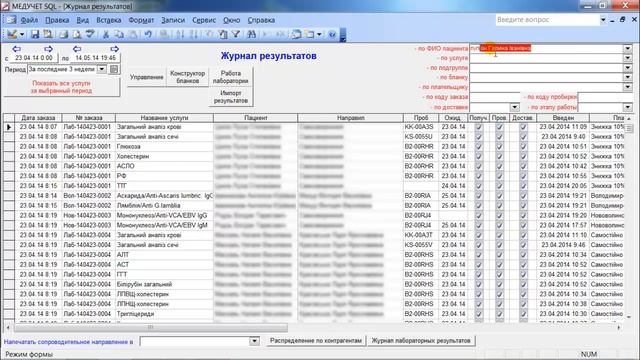The height and width of the screenshot is (360, 640).
Task: Open the 'по доставке' filter dropdown
Action: 515,107
